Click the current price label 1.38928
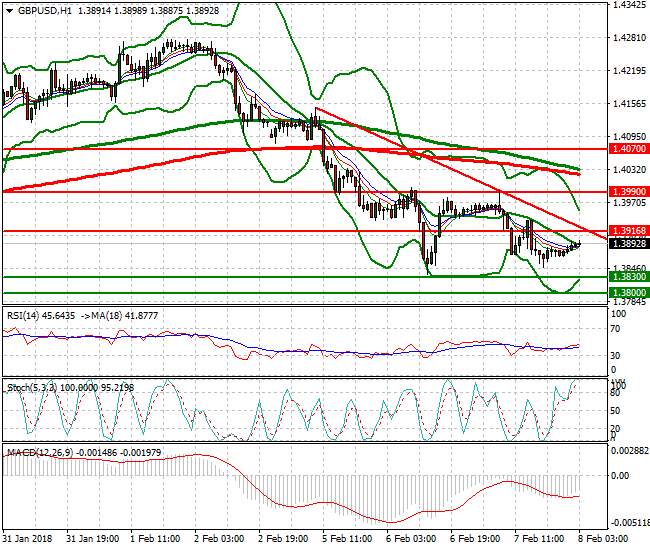The image size is (650, 550). [x=629, y=244]
